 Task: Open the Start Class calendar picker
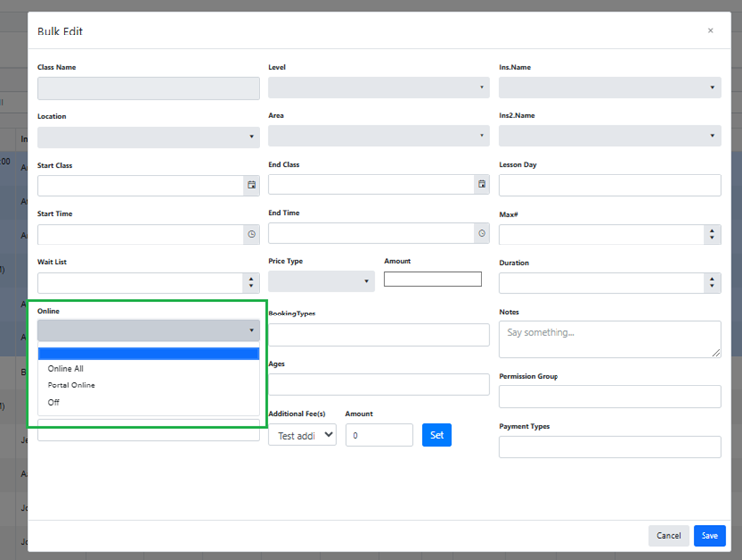[252, 184]
